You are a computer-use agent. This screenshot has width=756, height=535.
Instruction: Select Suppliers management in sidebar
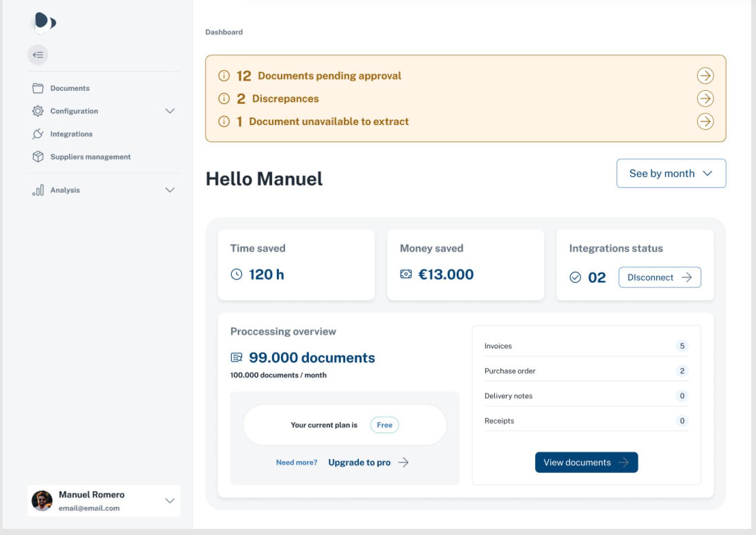click(x=90, y=157)
